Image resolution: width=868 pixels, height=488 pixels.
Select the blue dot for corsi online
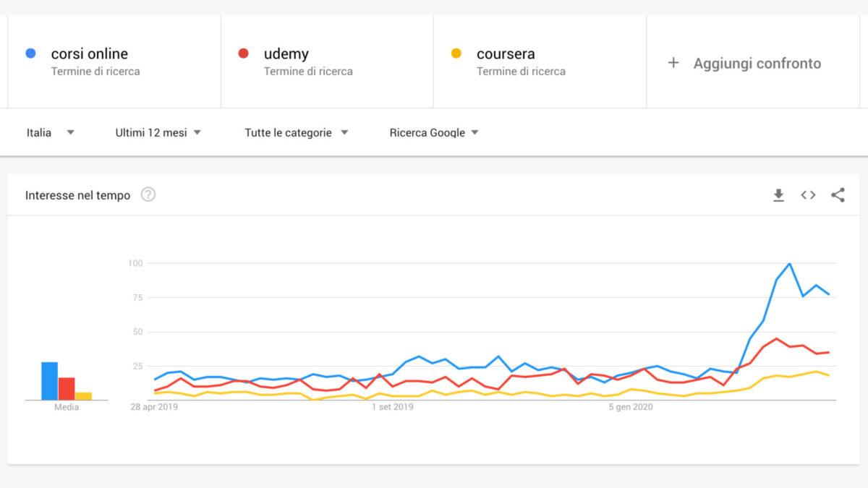[x=30, y=53]
